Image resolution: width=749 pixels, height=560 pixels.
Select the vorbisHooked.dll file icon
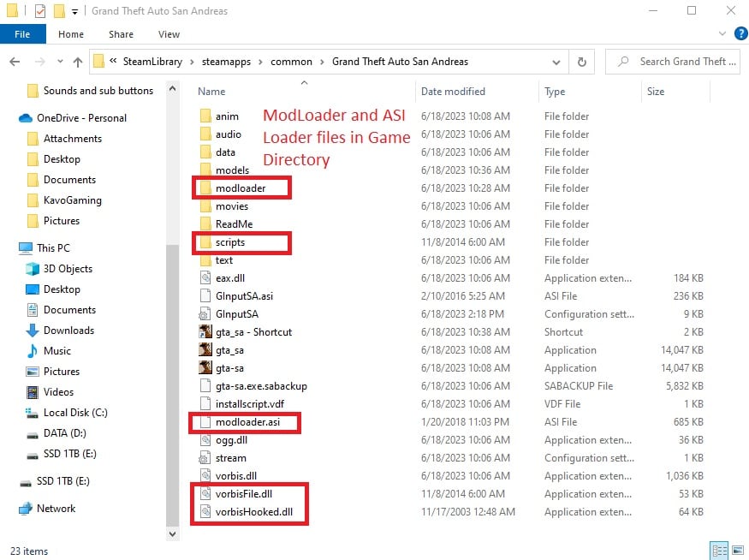pyautogui.click(x=205, y=512)
